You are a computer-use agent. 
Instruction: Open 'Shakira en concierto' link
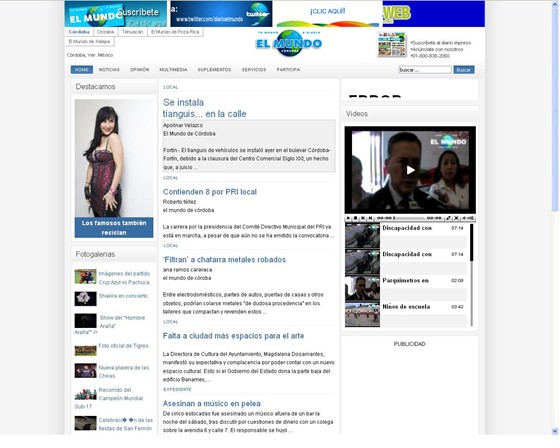[123, 296]
